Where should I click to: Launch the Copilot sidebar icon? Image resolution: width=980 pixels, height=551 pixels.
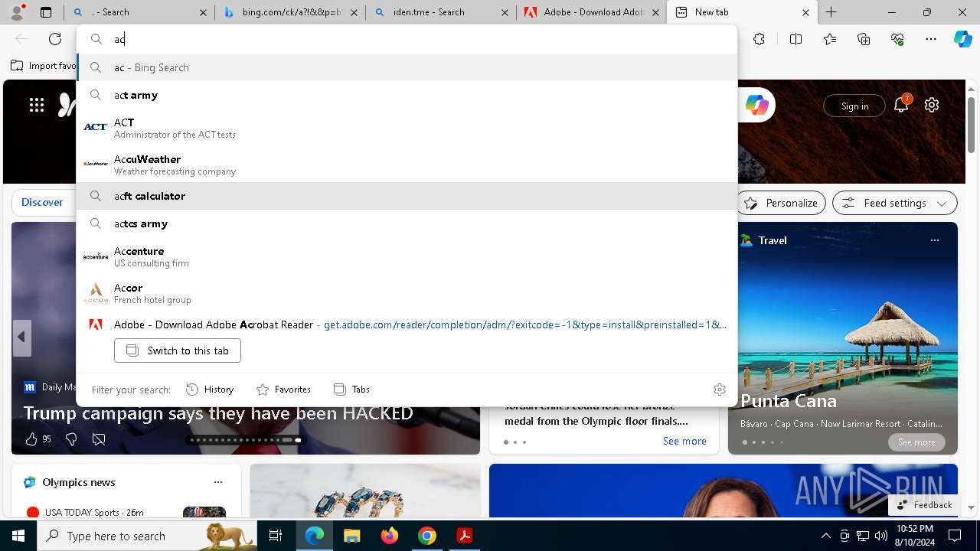(962, 39)
